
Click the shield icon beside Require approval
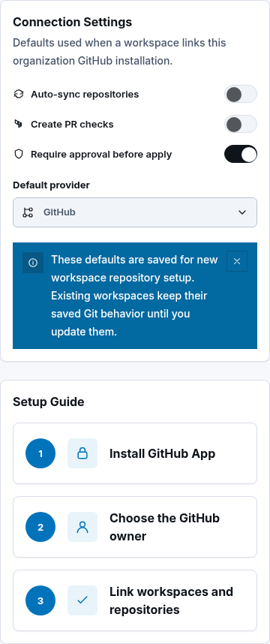pos(19,155)
